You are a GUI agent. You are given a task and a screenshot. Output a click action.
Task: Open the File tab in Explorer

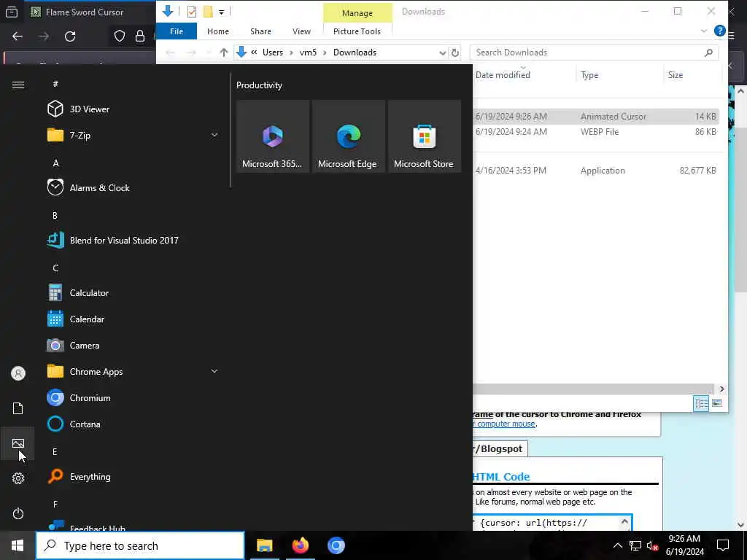[x=177, y=31]
